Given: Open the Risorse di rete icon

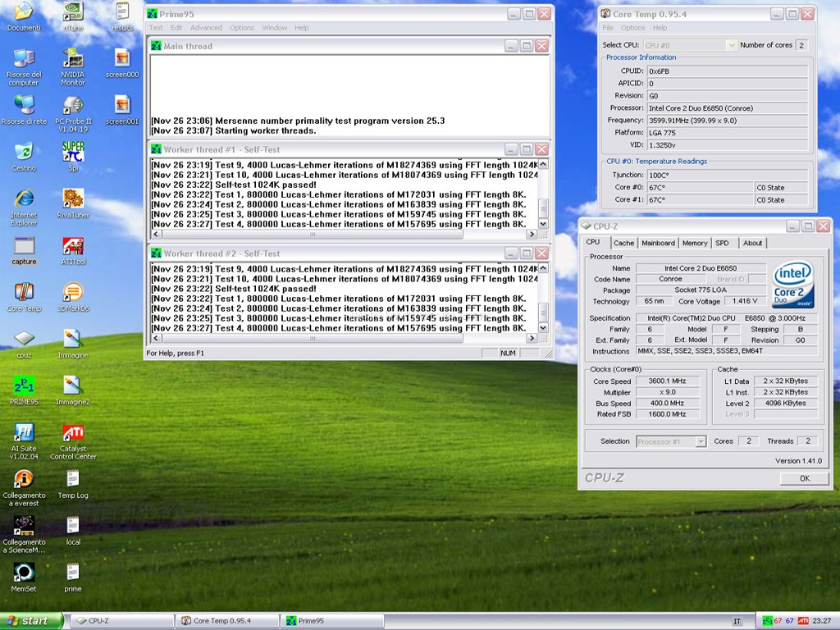Looking at the screenshot, I should pyautogui.click(x=24, y=111).
